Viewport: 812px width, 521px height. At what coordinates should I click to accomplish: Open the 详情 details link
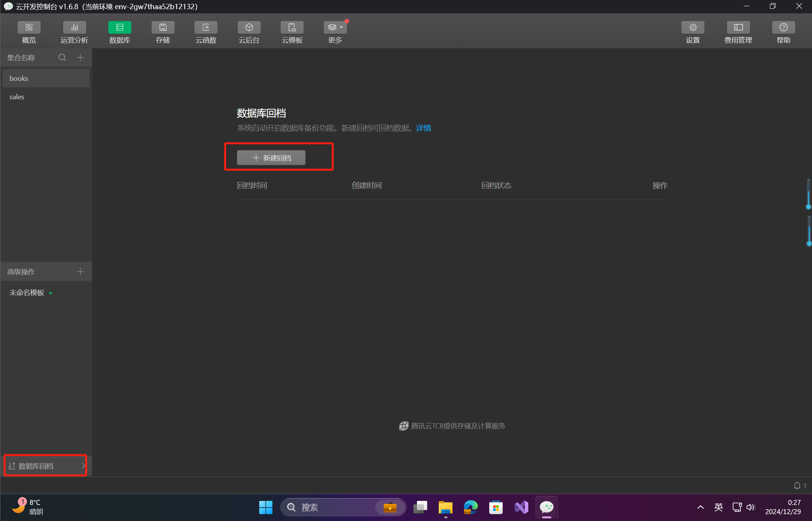point(423,128)
